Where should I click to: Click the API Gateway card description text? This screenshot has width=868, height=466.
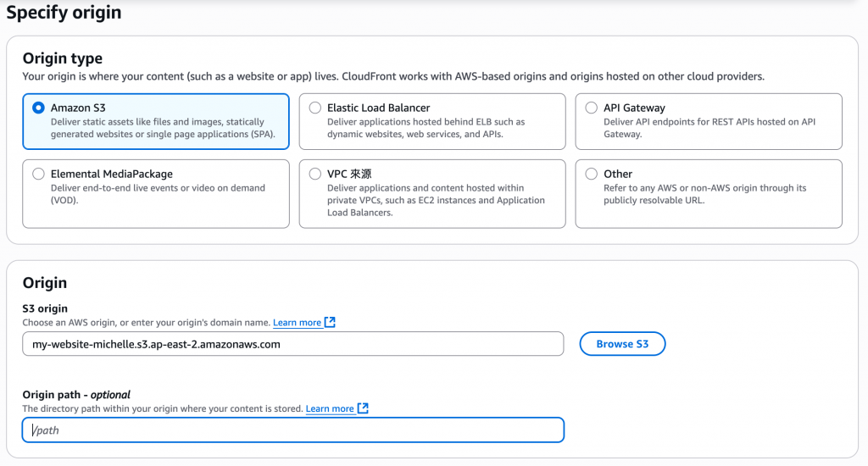707,128
